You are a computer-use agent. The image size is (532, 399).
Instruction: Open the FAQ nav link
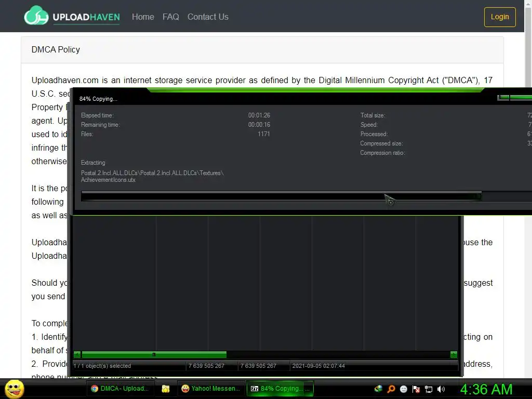tap(170, 17)
